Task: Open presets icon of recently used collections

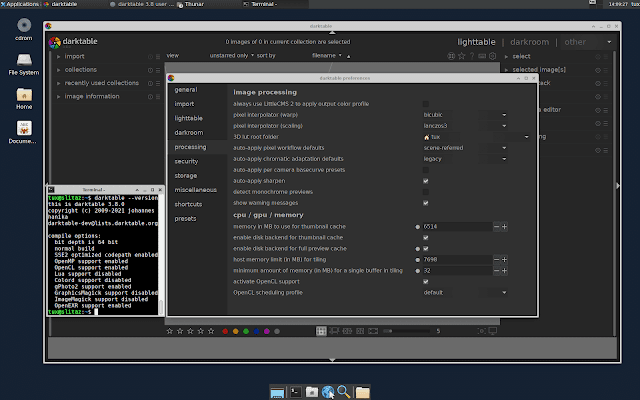Action: tap(158, 83)
